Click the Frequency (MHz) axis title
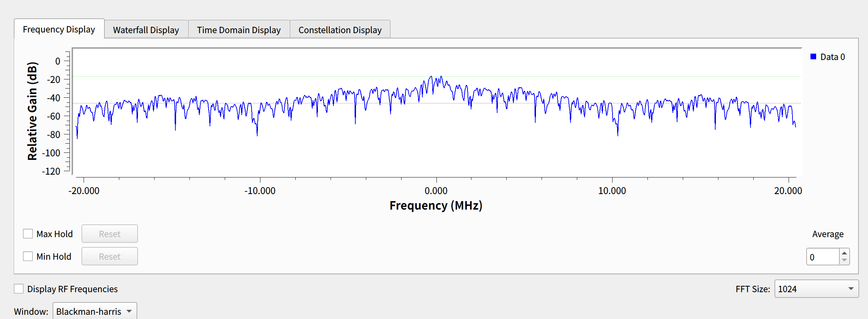The height and width of the screenshot is (319, 868). (x=436, y=205)
